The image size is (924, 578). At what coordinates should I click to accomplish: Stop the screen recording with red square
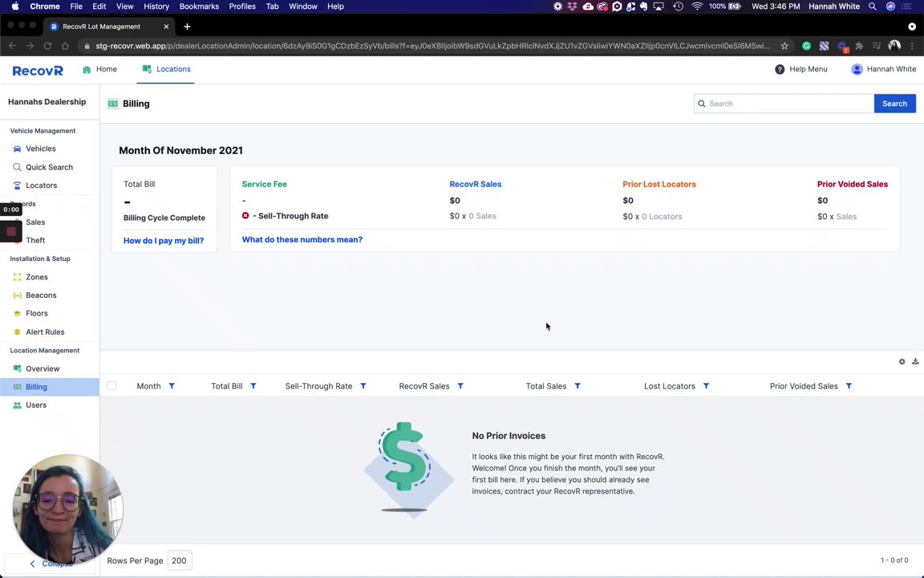[10, 232]
